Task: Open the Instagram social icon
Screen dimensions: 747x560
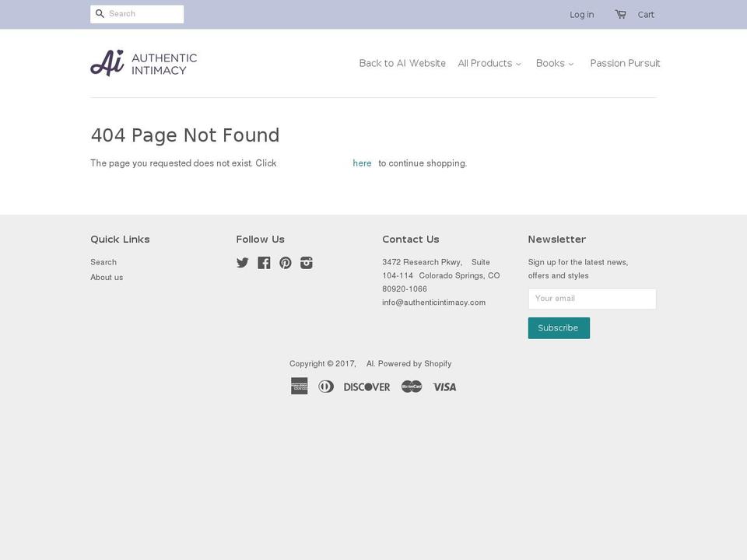Action: pos(307,262)
